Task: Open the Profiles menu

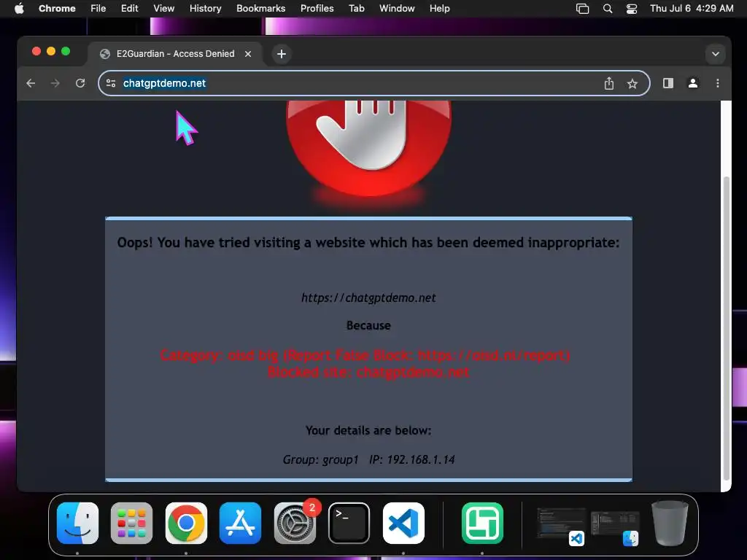Action: 317,8
